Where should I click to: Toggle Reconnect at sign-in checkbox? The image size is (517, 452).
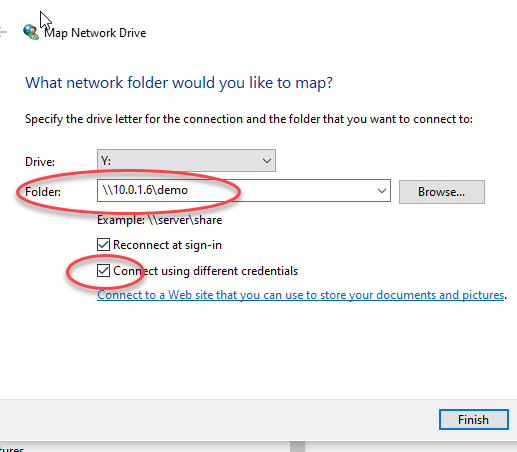coord(103,245)
